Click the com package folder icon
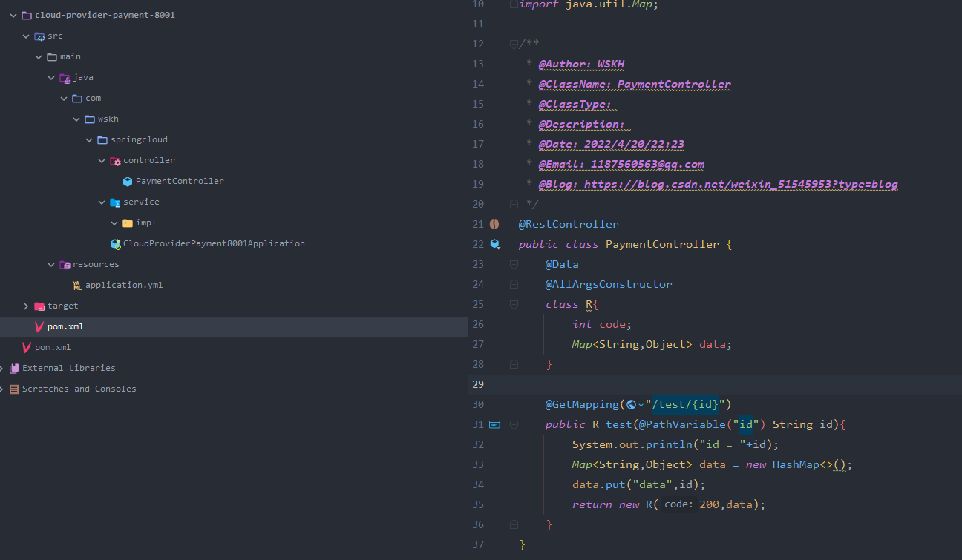962x560 pixels. pos(77,98)
